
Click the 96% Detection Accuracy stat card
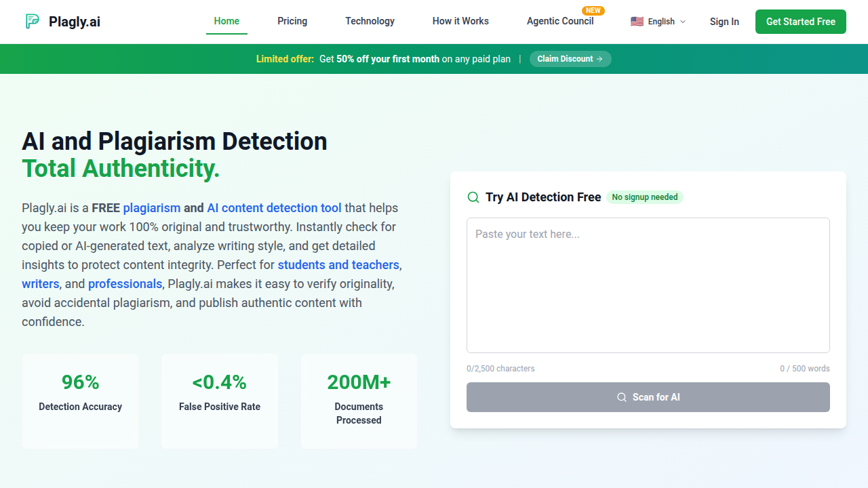pos(80,401)
